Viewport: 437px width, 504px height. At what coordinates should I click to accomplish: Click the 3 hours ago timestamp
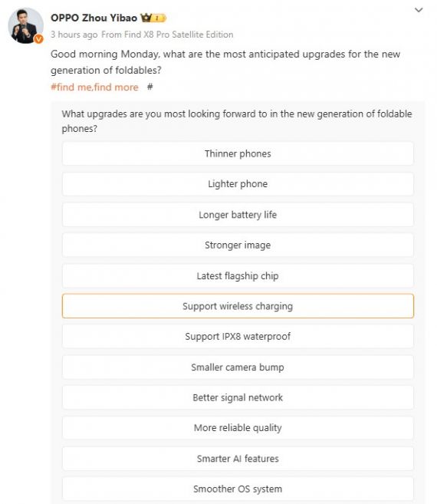(x=74, y=35)
